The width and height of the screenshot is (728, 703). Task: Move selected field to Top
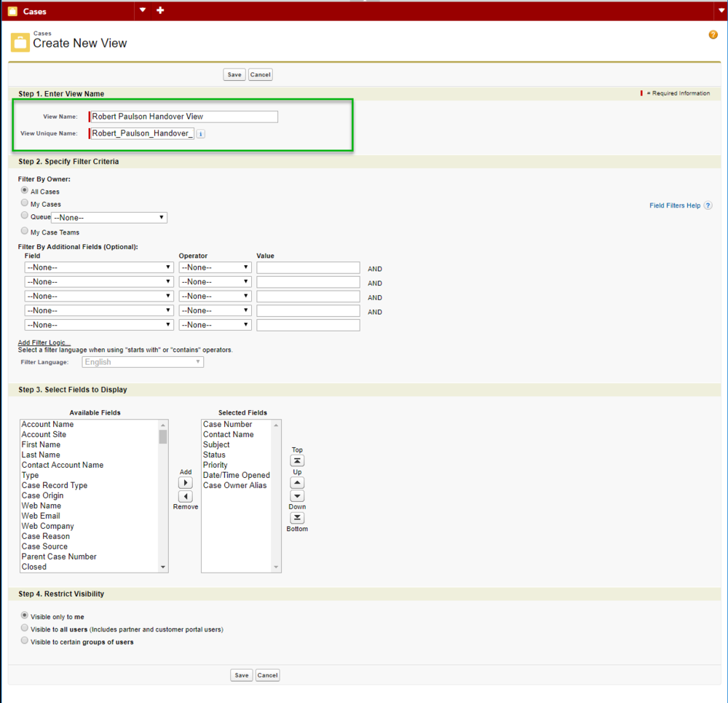coord(297,461)
